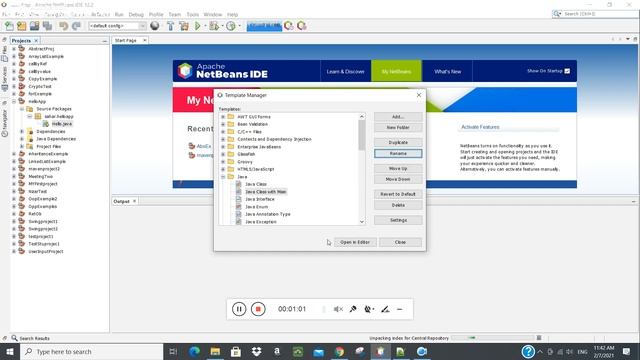Image resolution: width=640 pixels, height=360 pixels.
Task: Click the mute speaker icon in recorder bar
Action: click(x=338, y=309)
